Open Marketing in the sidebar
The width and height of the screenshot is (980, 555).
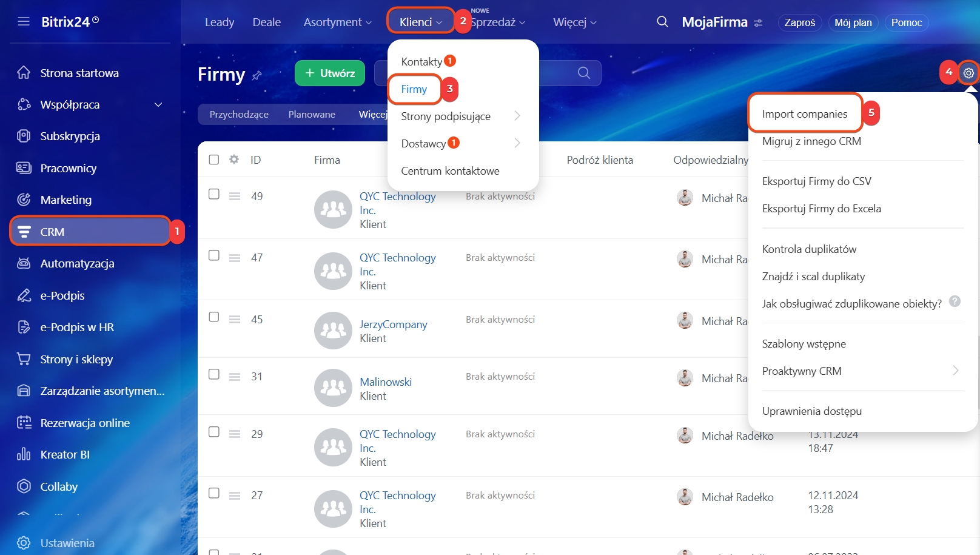65,200
